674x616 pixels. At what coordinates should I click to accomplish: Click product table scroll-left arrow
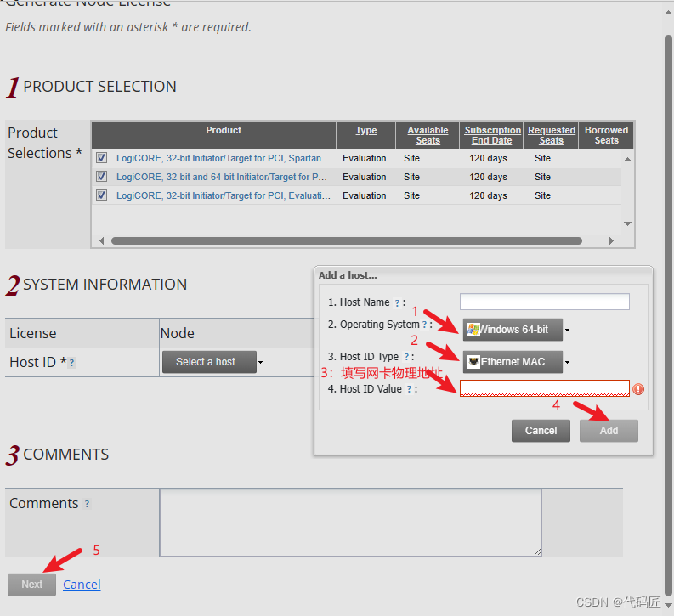click(x=101, y=240)
